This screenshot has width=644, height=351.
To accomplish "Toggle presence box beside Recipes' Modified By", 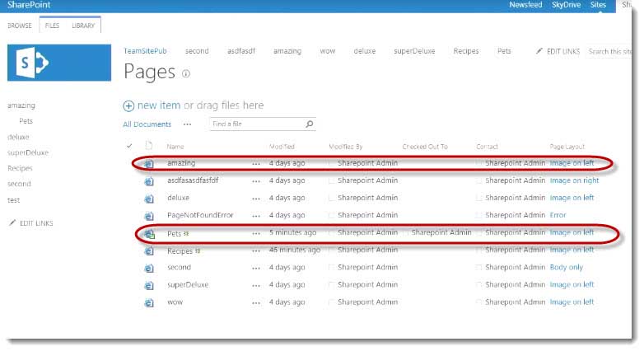I will [x=331, y=250].
